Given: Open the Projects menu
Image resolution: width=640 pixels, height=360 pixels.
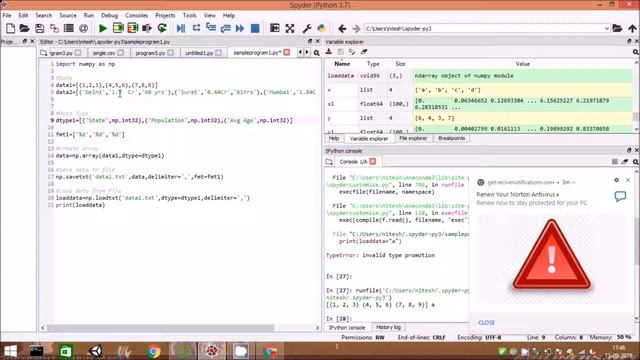Looking at the screenshot, I should click(165, 15).
